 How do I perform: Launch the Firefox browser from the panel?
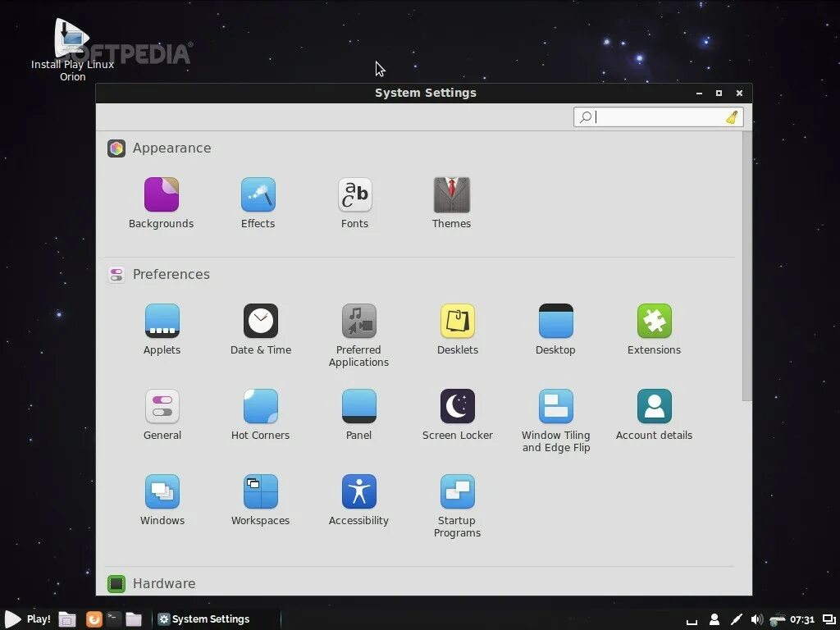coord(94,619)
